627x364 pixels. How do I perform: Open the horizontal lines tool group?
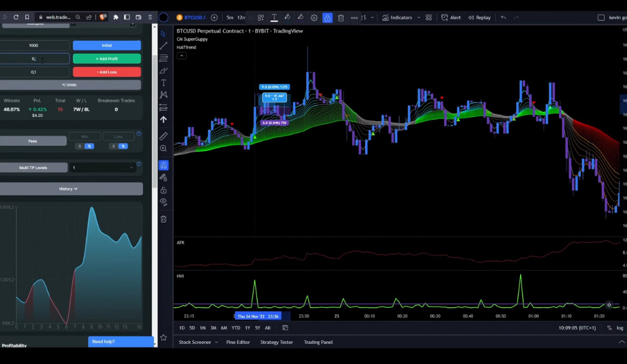[x=163, y=58]
